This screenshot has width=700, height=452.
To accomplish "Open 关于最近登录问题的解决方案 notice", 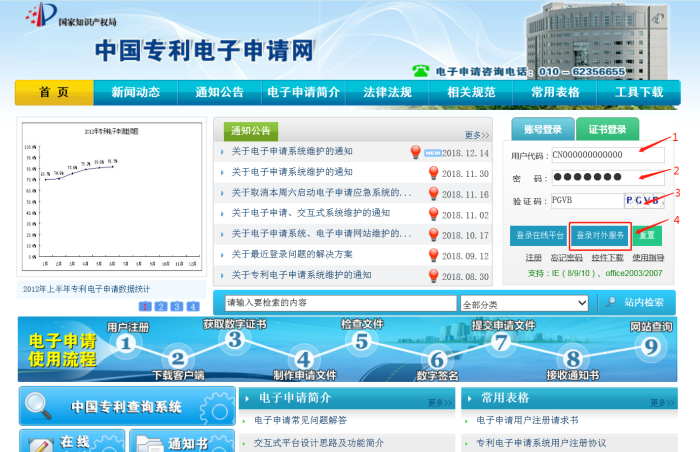I will (292, 255).
